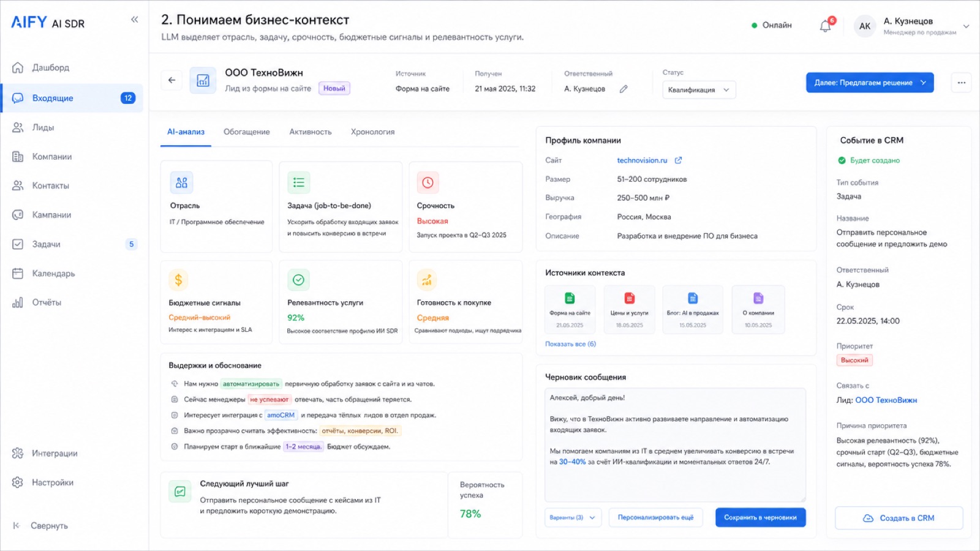This screenshot has width=980, height=551.
Task: Open external link icon next to technovision.ru
Action: 678,160
